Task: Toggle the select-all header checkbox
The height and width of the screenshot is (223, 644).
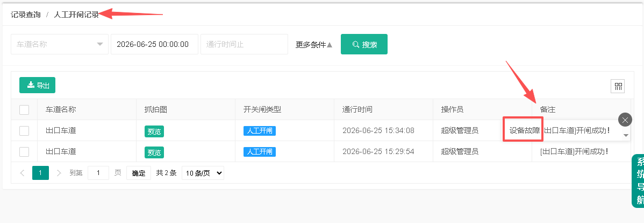Action: point(24,110)
